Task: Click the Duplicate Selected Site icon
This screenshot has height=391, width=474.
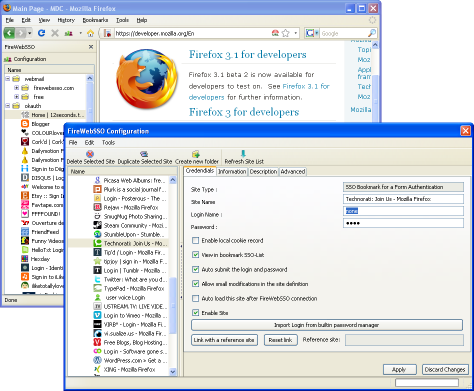Action: point(144,154)
